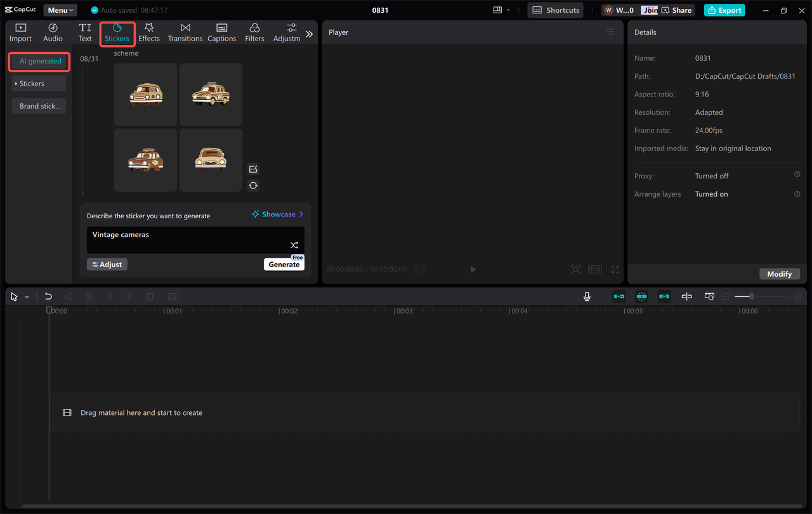Click the Record voiceover microphone icon
The width and height of the screenshot is (812, 514).
pos(587,296)
